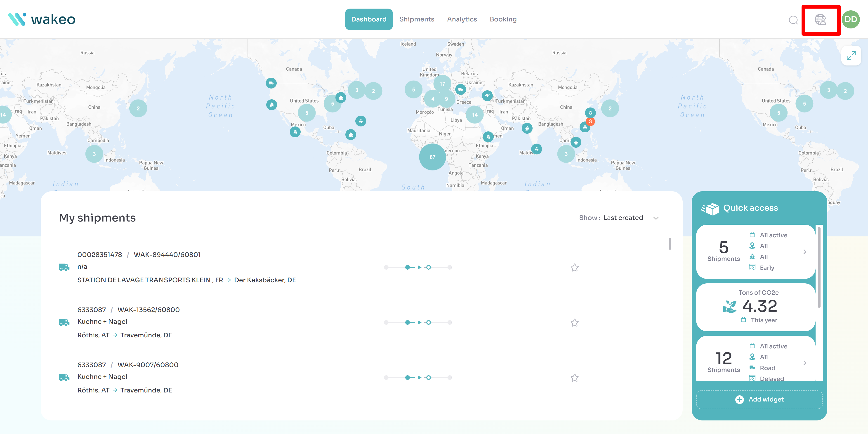The image size is (868, 434).
Task: Expand the 5 Shipments widget chevron
Action: (x=805, y=252)
